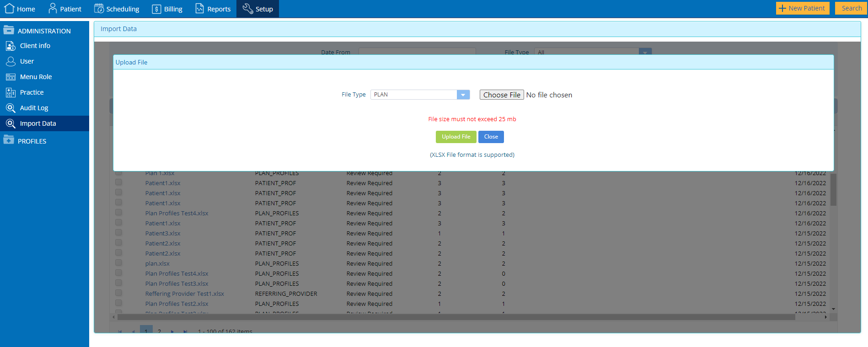The height and width of the screenshot is (347, 868).
Task: Open Reffering Provider Test1.xlsx link
Action: tap(185, 294)
